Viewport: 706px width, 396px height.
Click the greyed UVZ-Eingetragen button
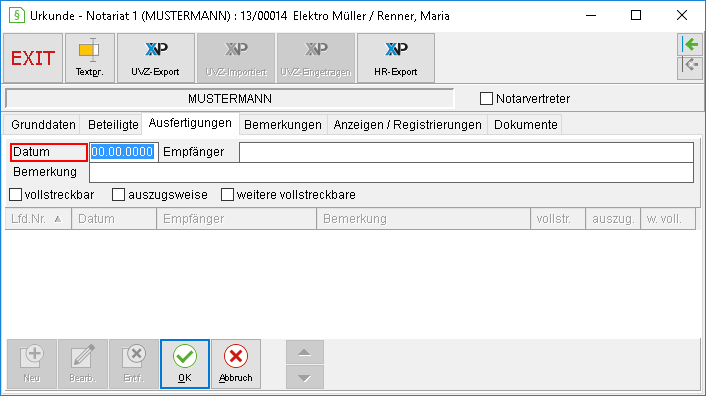(x=316, y=58)
